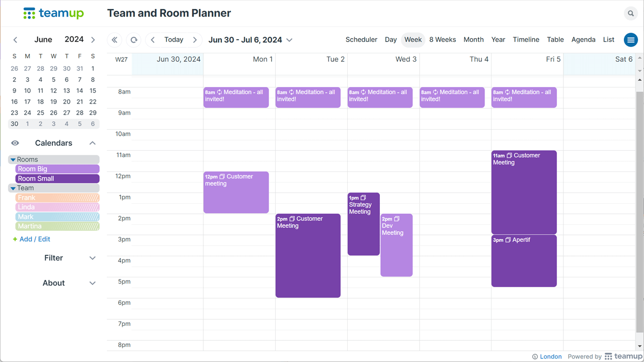Open the Jun 30 - Jul 6 date range dropdown
Viewport: 644px width, 362px height.
coord(250,40)
